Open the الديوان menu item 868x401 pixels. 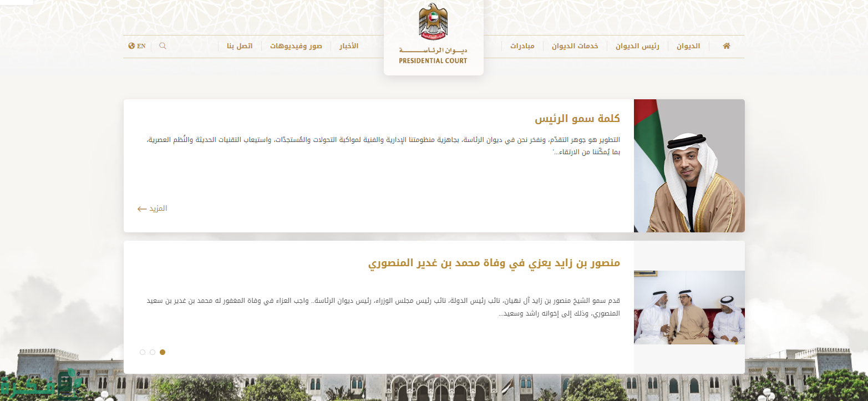(x=688, y=46)
